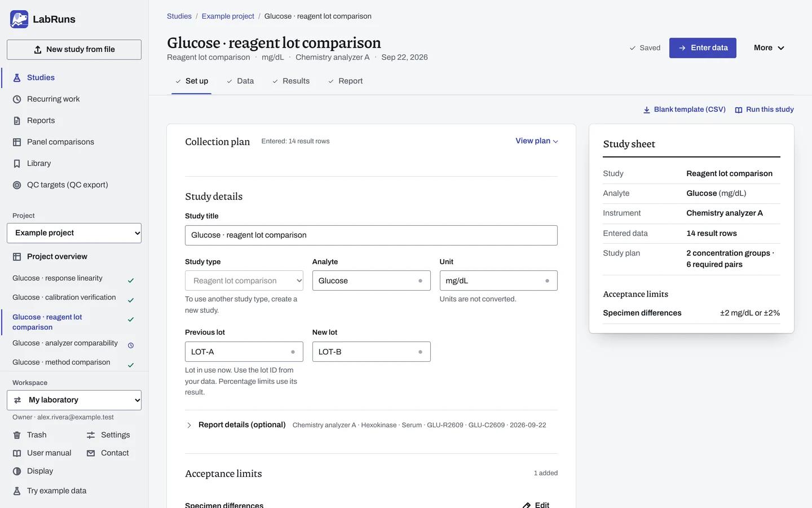Click the Studies flask icon in sidebar

pos(17,78)
